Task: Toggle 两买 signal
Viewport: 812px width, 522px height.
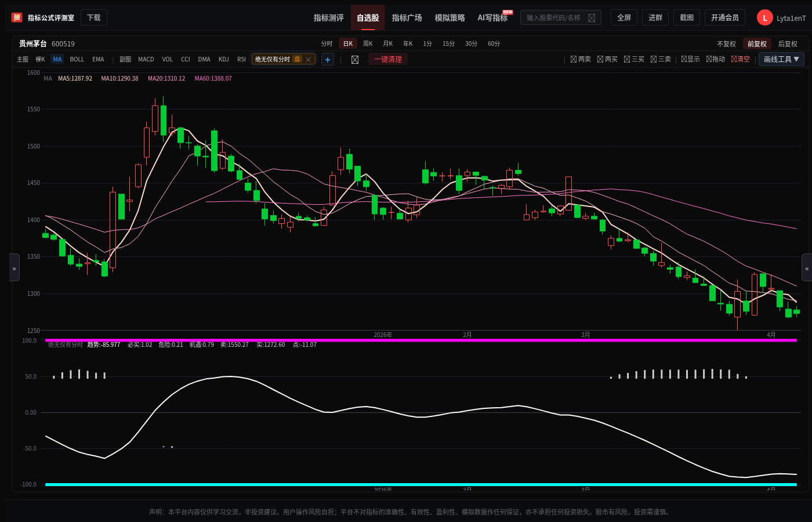Action: point(607,59)
